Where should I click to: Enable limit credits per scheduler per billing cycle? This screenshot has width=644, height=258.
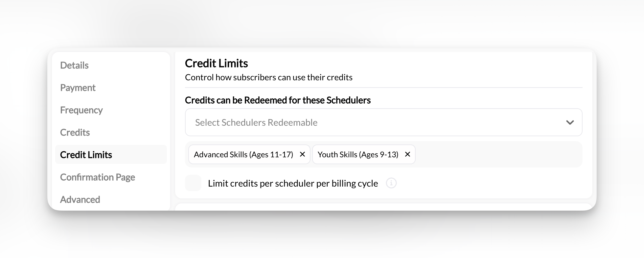pos(193,183)
